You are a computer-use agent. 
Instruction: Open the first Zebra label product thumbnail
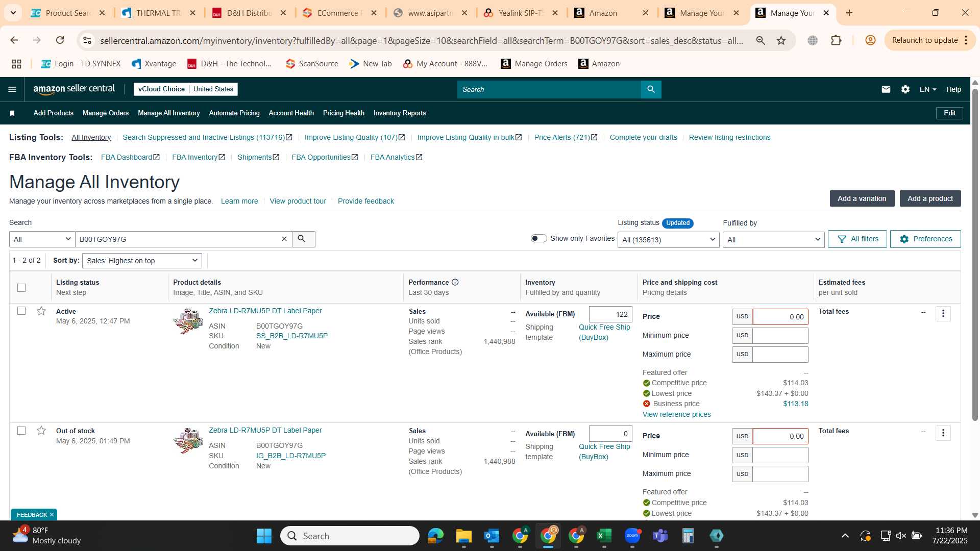click(x=188, y=321)
